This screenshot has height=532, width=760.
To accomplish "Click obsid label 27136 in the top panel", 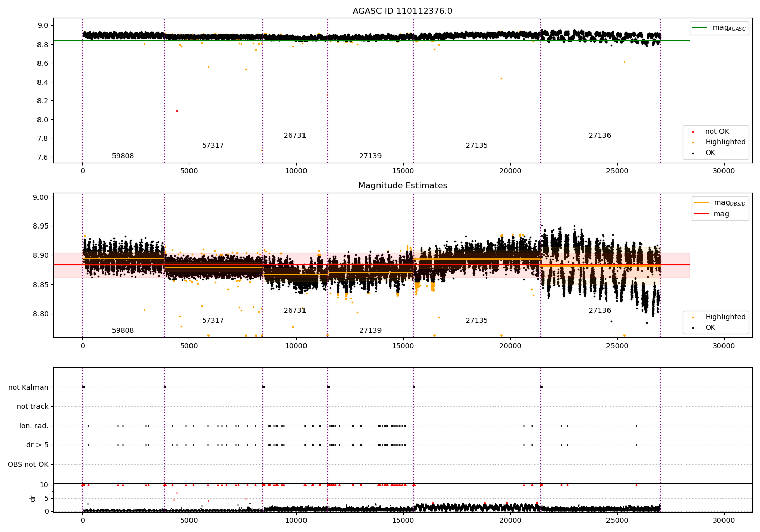I will click(600, 136).
